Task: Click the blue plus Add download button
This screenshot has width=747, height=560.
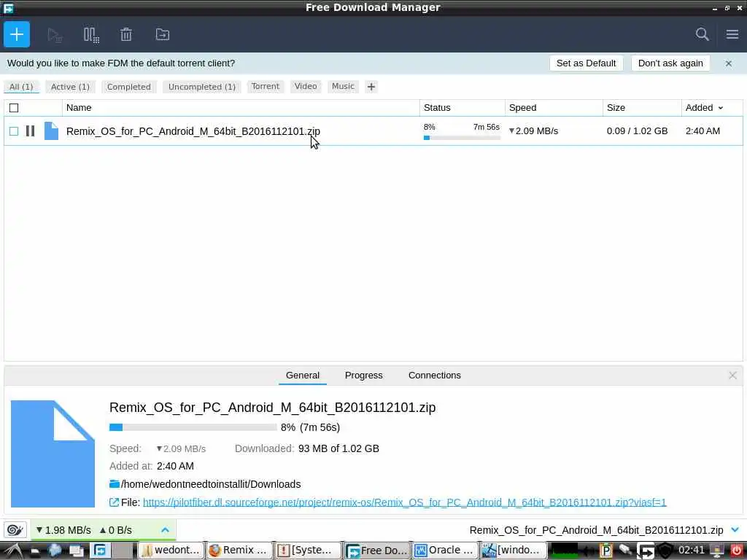Action: click(x=17, y=34)
